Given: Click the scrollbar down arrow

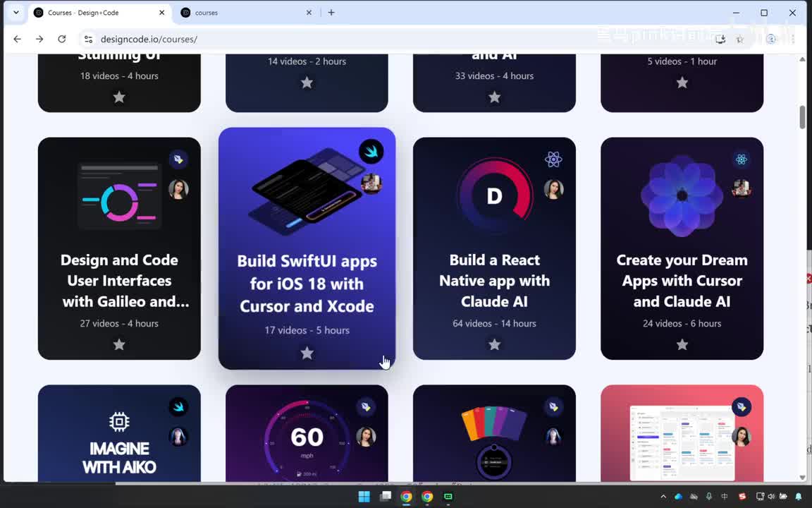Looking at the screenshot, I should click(802, 478).
